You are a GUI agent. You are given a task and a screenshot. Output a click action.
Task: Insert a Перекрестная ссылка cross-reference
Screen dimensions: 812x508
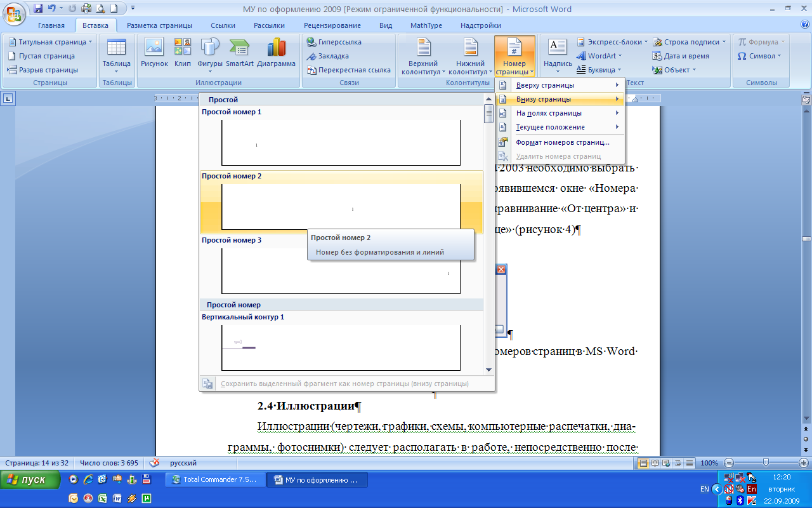point(349,70)
